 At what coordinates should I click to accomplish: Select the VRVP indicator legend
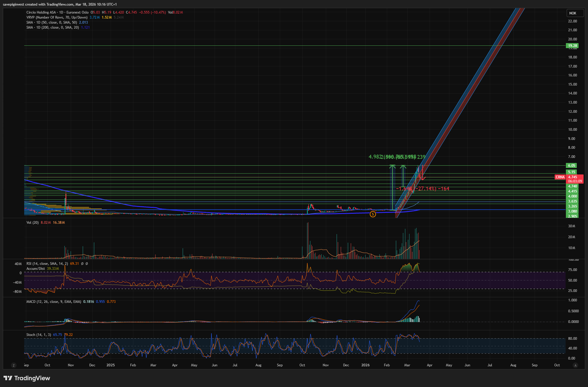coord(57,17)
